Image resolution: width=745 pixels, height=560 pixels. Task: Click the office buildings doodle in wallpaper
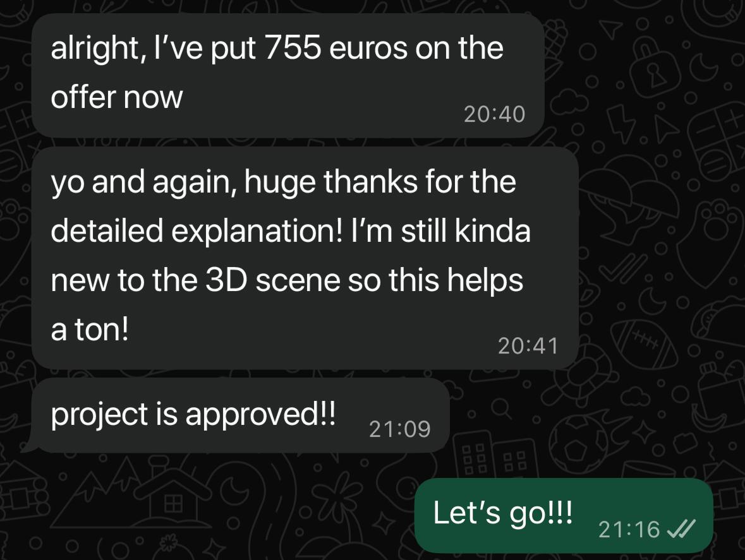coord(497,455)
